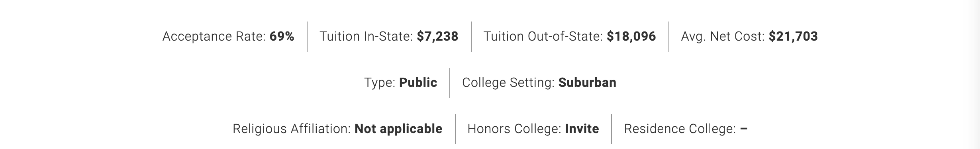
Task: Click the Avg. Net Cost label
Action: 723,37
